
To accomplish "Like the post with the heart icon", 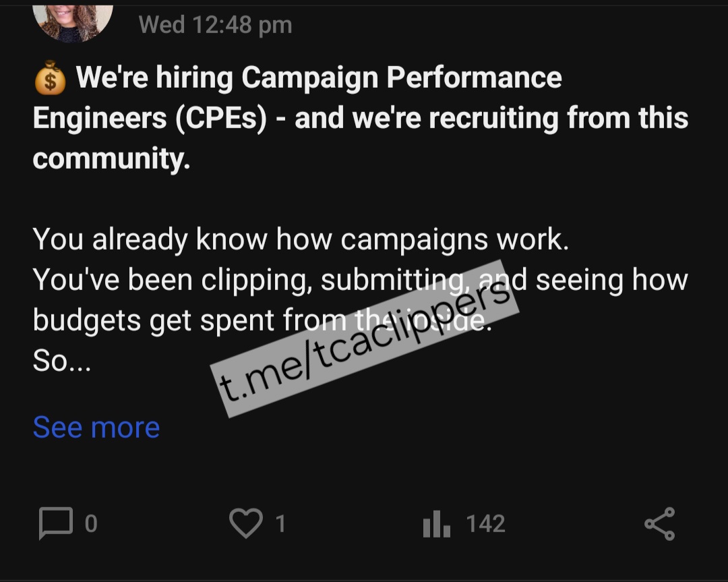I will (x=245, y=524).
